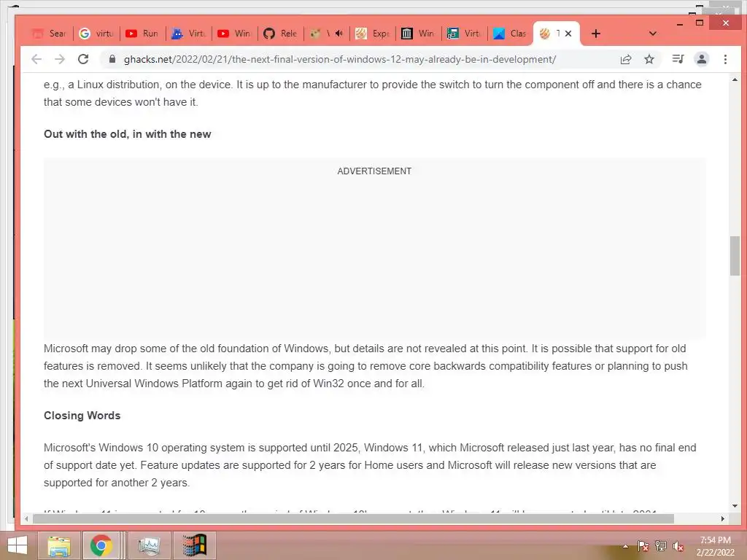Open the system monitor taskbar app
This screenshot has width=747, height=560.
tap(149, 545)
